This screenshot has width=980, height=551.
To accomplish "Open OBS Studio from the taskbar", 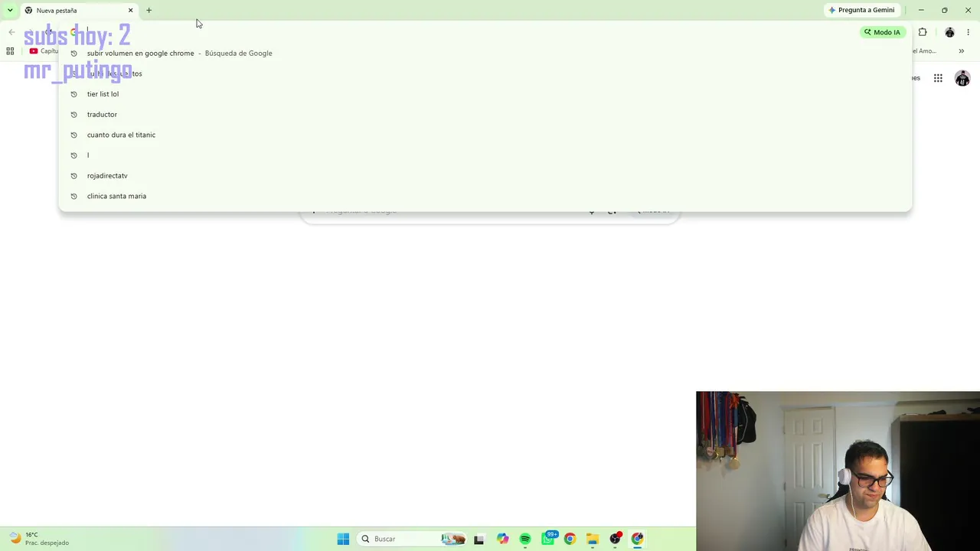I will pyautogui.click(x=615, y=539).
